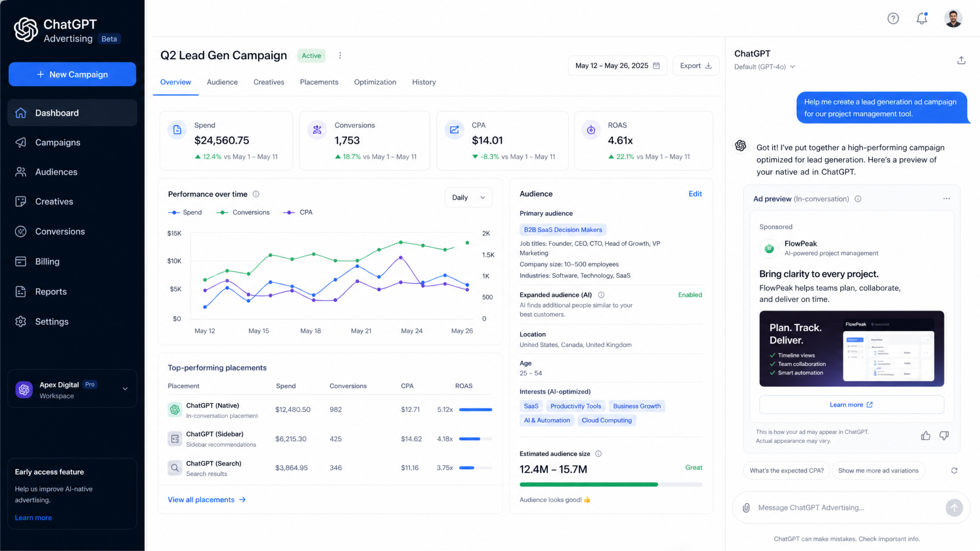Toggle Conversions series in chart legend
The height and width of the screenshot is (551, 980).
coord(243,212)
